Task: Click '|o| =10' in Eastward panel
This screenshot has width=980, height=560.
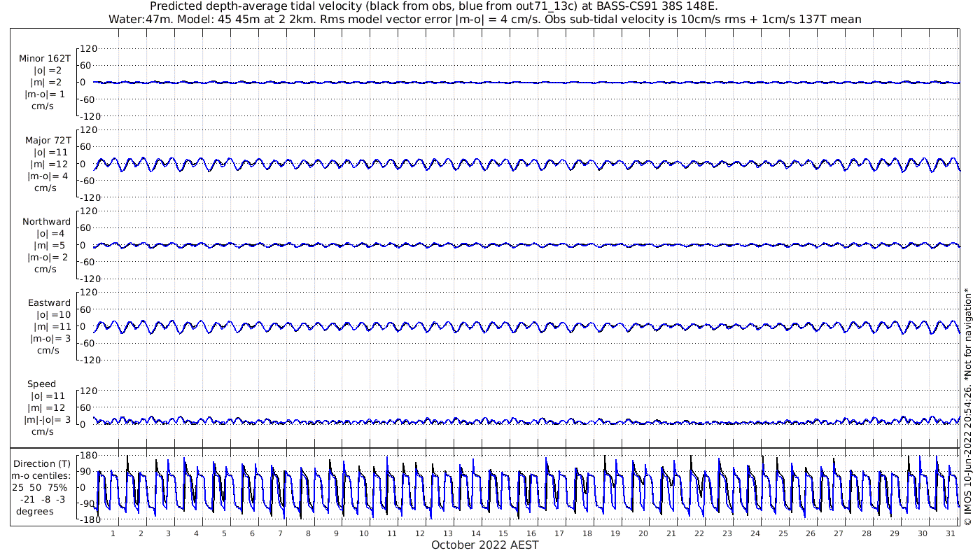Action: point(53,314)
